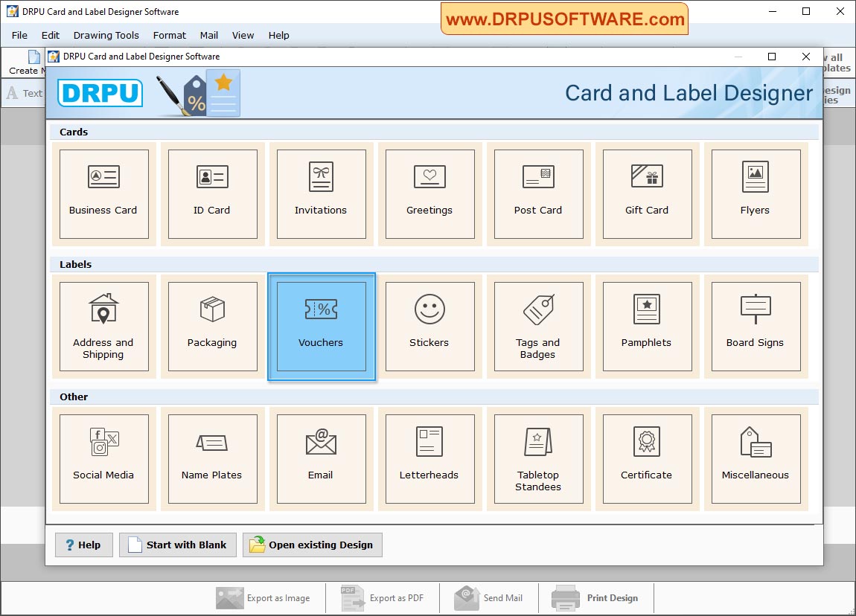Open the Vouchers label designer
The image size is (856, 616).
321,326
